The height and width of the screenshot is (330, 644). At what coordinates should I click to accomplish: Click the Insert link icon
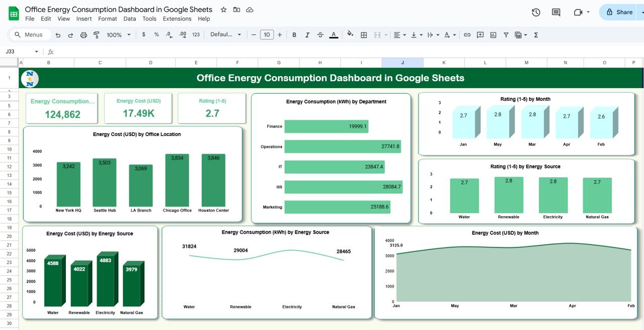[x=467, y=35]
